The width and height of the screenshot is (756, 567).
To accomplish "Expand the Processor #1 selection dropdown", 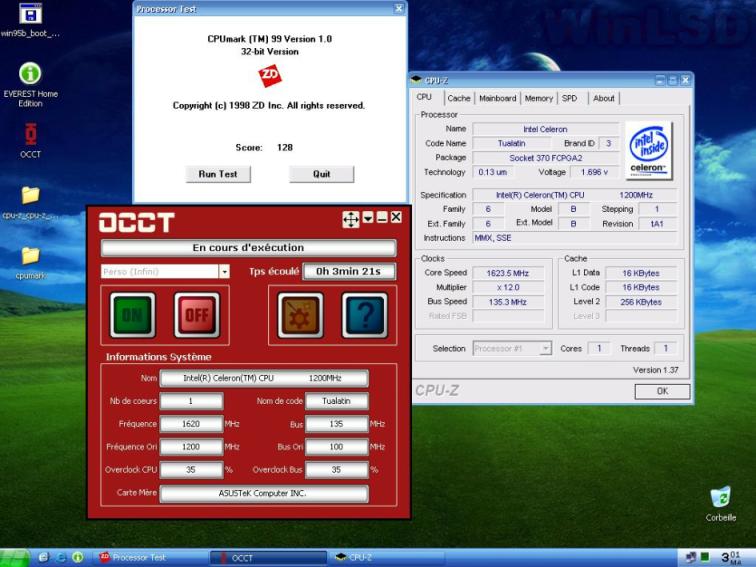I will click(545, 348).
